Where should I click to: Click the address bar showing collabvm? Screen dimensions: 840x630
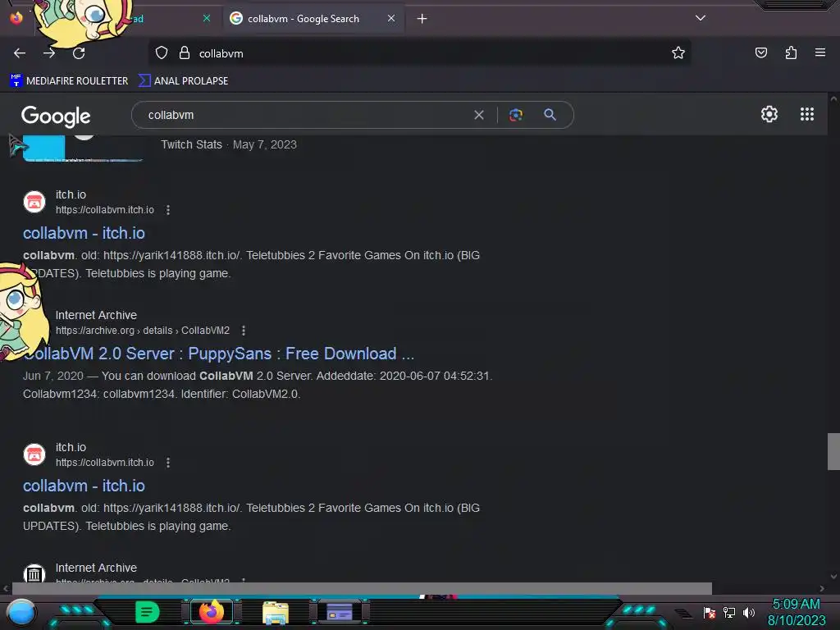tap(418, 53)
